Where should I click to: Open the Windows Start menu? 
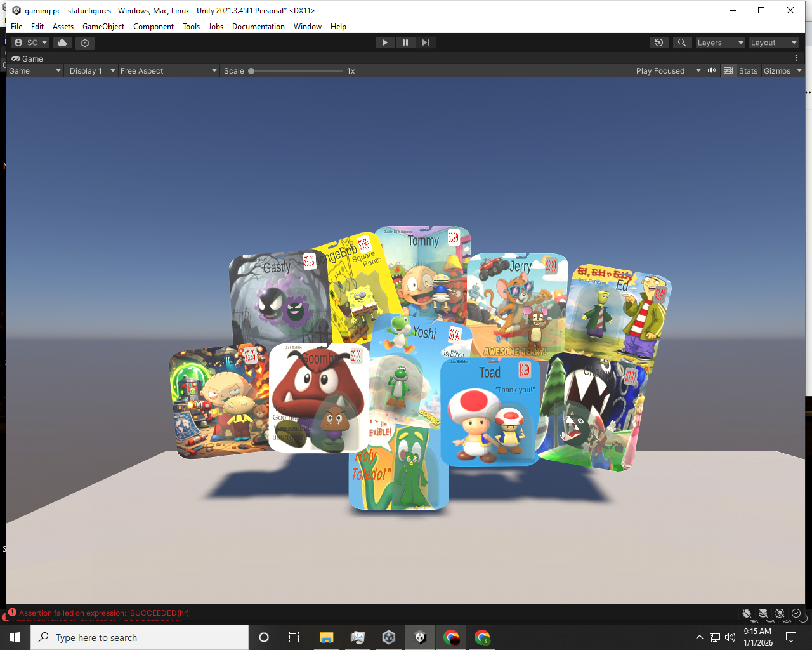15,637
